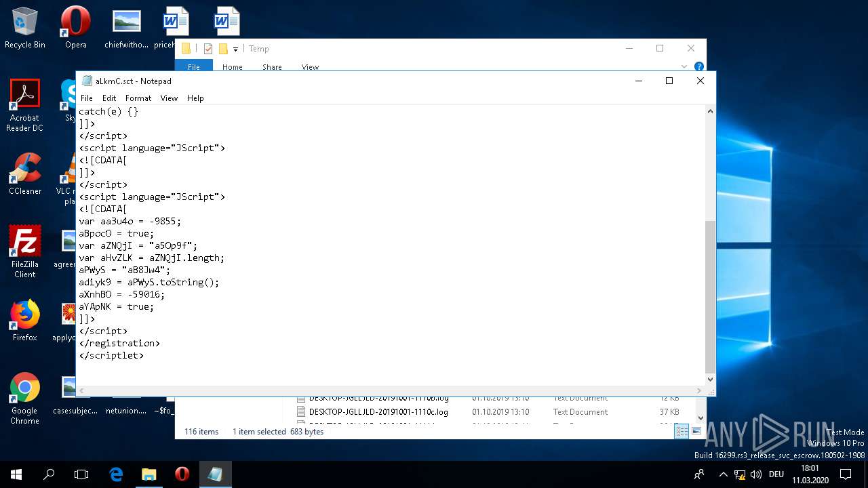Open the Windows Start menu

coord(16,474)
